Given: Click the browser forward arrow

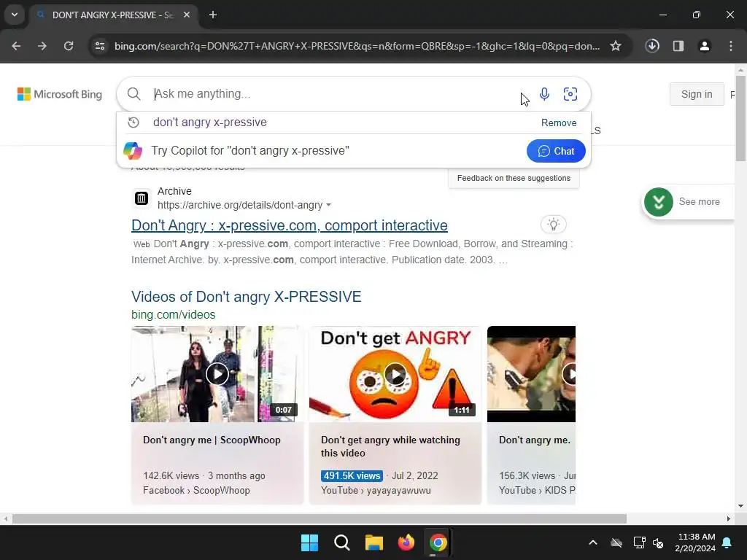Looking at the screenshot, I should point(42,46).
